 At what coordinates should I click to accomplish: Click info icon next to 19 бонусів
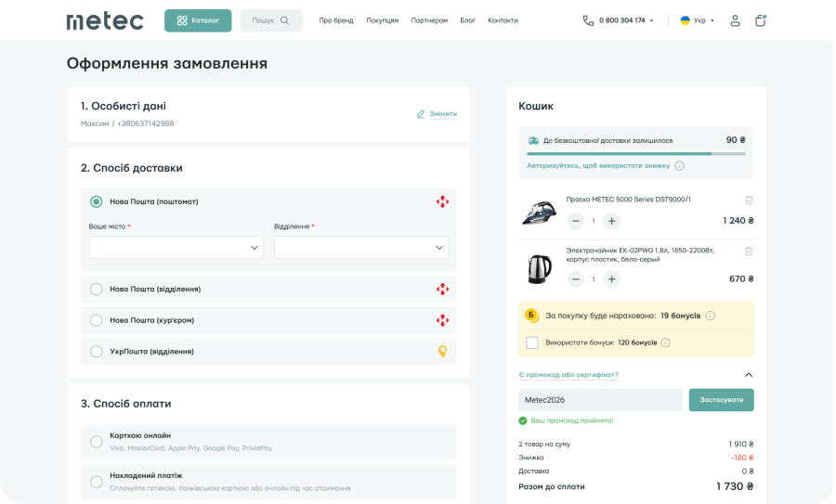point(711,316)
